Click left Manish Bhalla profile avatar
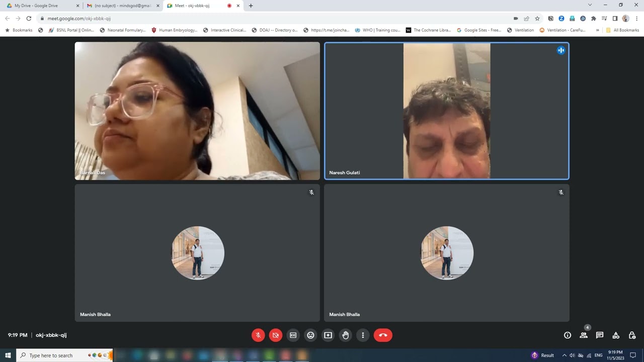 click(198, 253)
